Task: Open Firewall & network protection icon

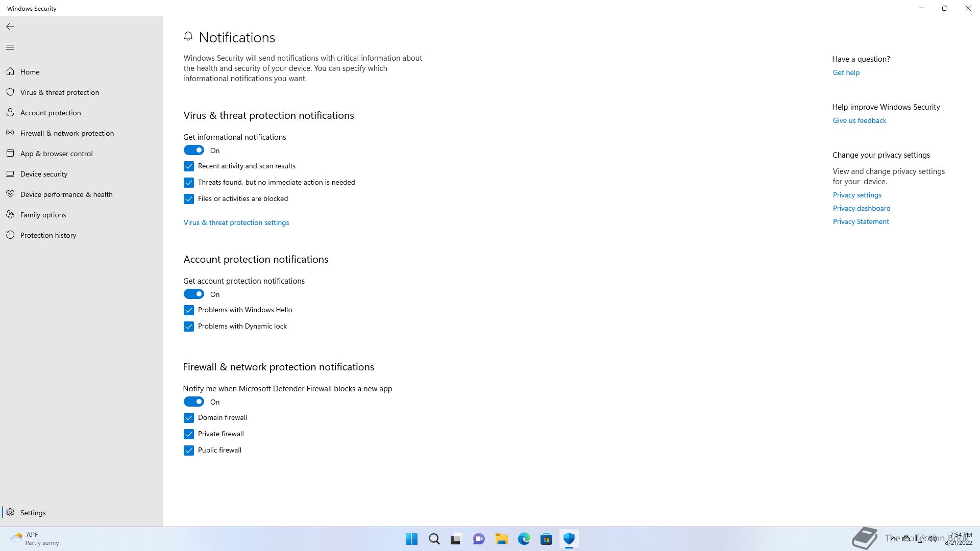Action: click(x=10, y=133)
